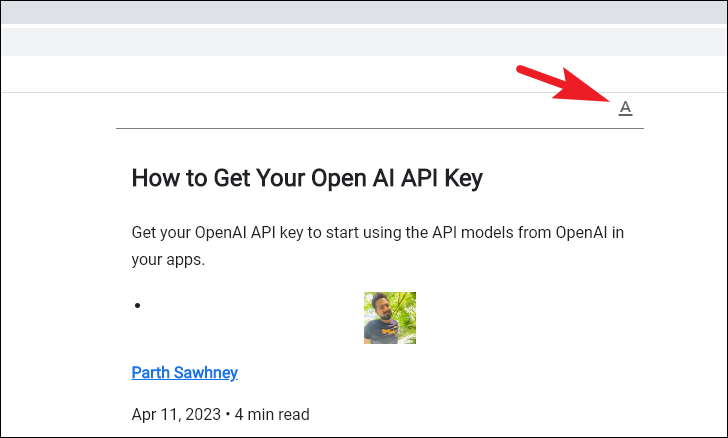Open the Parth Sawhney author link
This screenshot has width=728, height=438.
184,373
